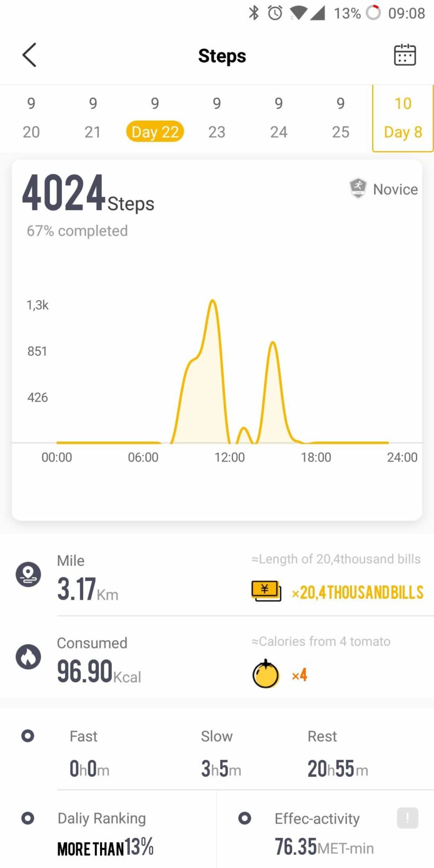
Task: Switch to date 9/23
Action: point(217,118)
